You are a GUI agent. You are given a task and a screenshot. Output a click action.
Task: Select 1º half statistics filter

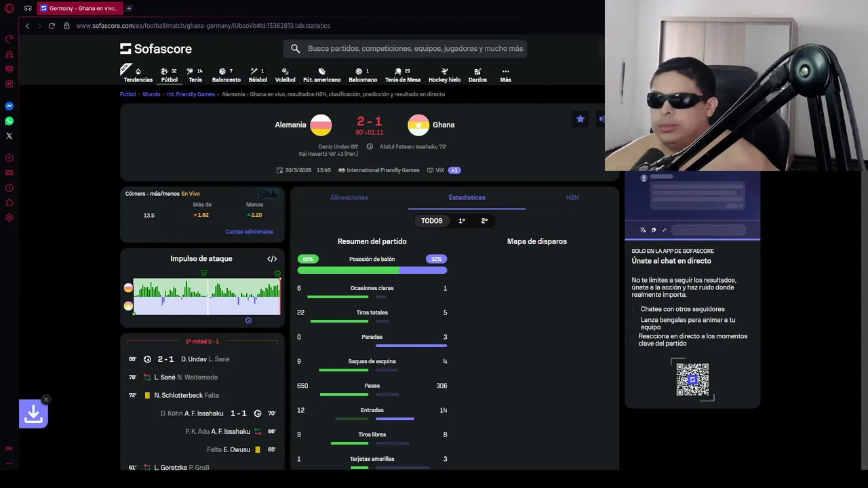(462, 221)
